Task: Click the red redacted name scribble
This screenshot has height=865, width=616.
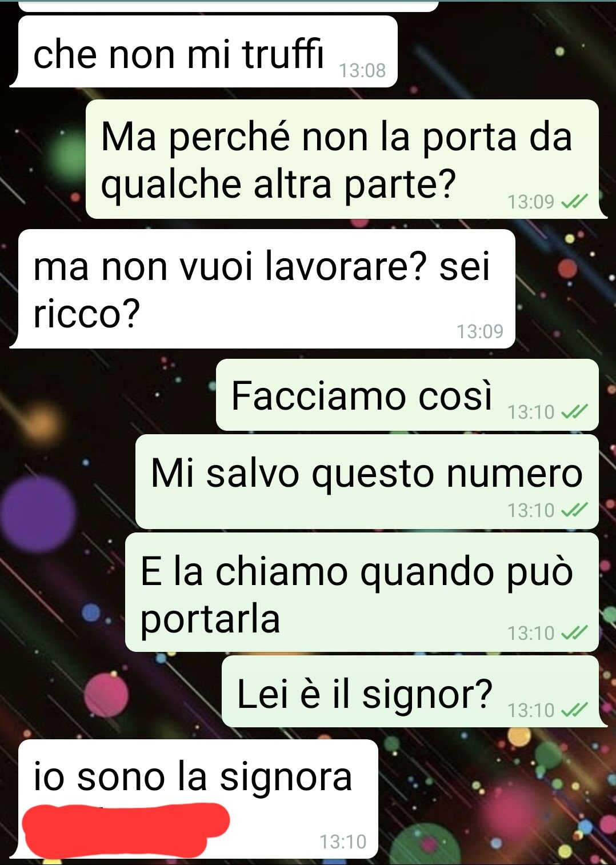Action: (126, 829)
